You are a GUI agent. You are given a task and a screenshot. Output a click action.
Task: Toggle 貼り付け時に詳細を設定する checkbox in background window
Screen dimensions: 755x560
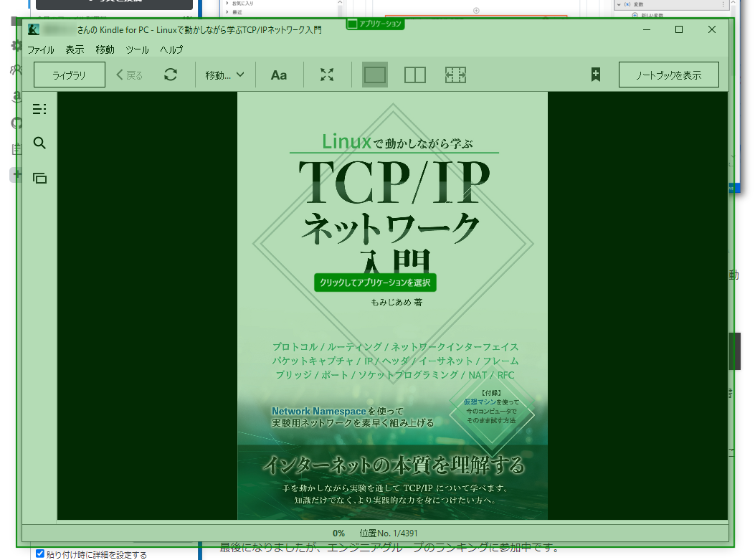[x=40, y=554]
